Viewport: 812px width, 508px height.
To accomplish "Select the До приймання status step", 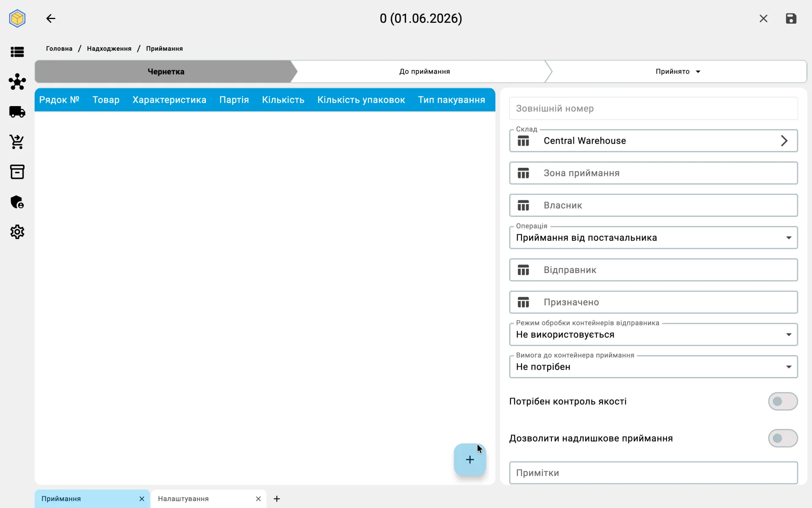I will (x=424, y=71).
